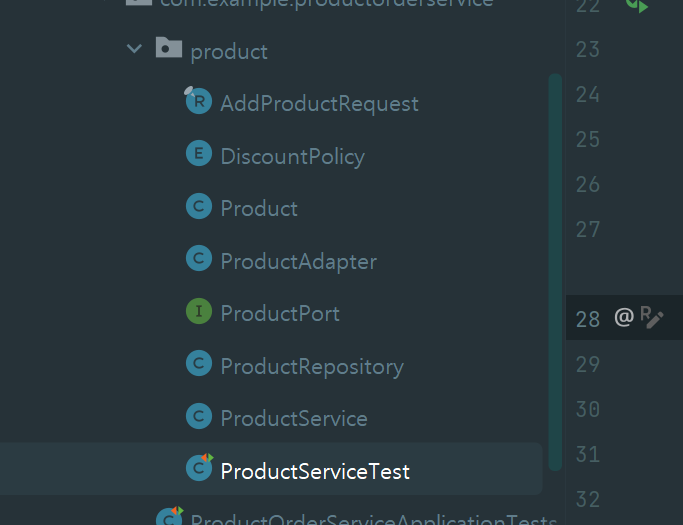The height and width of the screenshot is (525, 683).
Task: Select ProductOrderServiceApplicationTests in the tree
Action: (374, 519)
